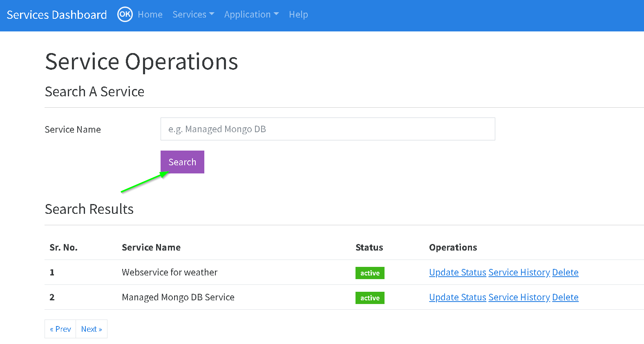This screenshot has width=644, height=344.
Task: Focus the Service Name input field
Action: [x=328, y=129]
